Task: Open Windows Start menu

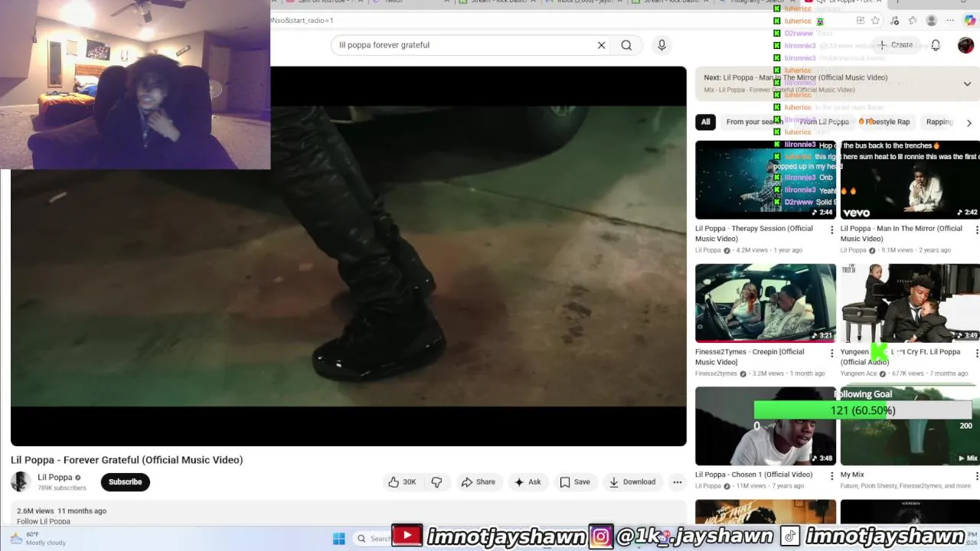Action: (x=338, y=539)
